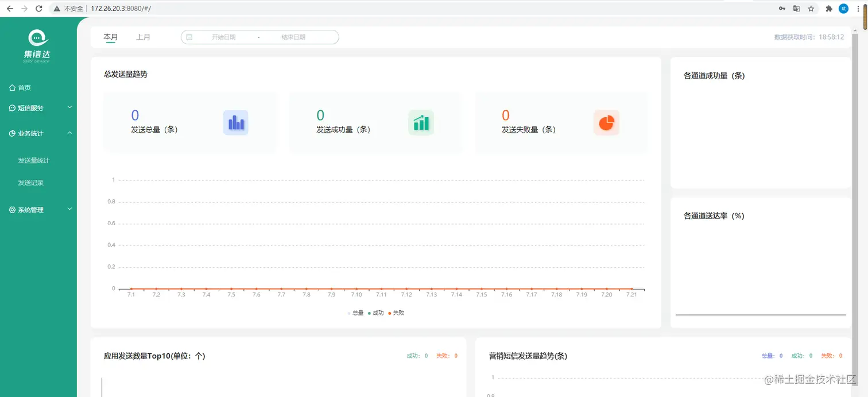Open the browser profile avatar

pyautogui.click(x=843, y=9)
